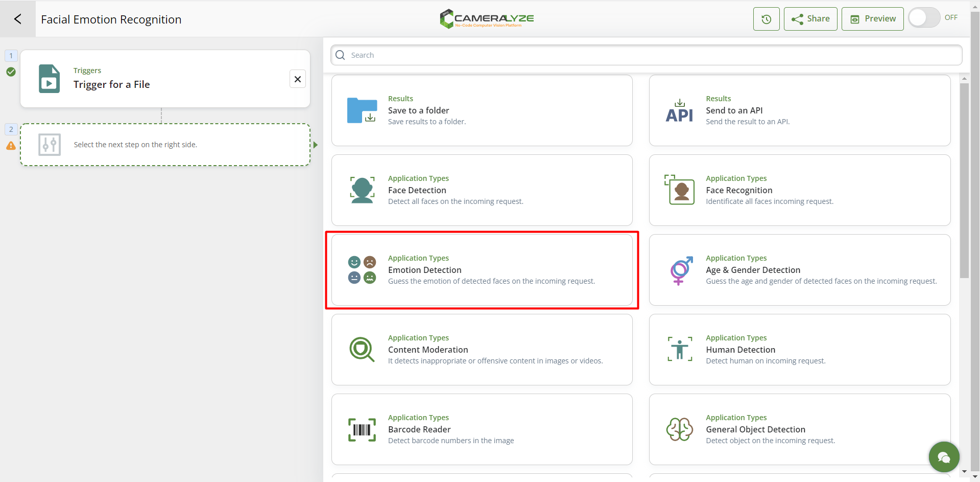Viewport: 980px width, 482px height.
Task: Select the Content Moderation title
Action: point(428,350)
